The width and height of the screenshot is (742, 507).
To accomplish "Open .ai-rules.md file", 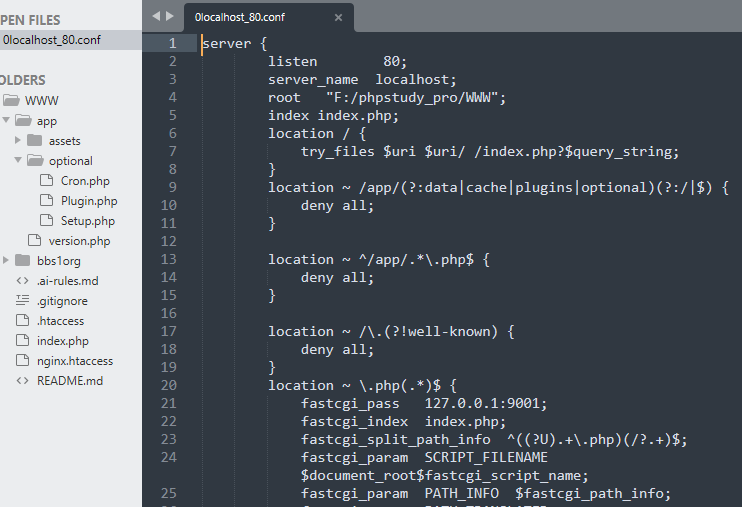I will pos(68,281).
